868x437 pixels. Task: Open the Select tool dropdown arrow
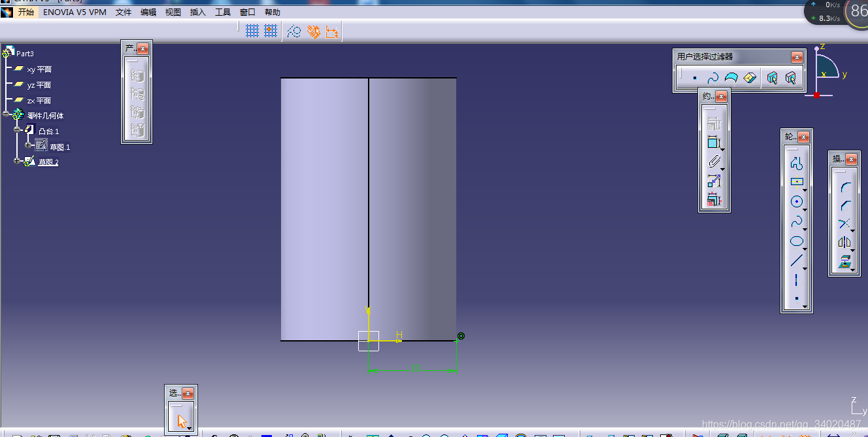point(189,428)
